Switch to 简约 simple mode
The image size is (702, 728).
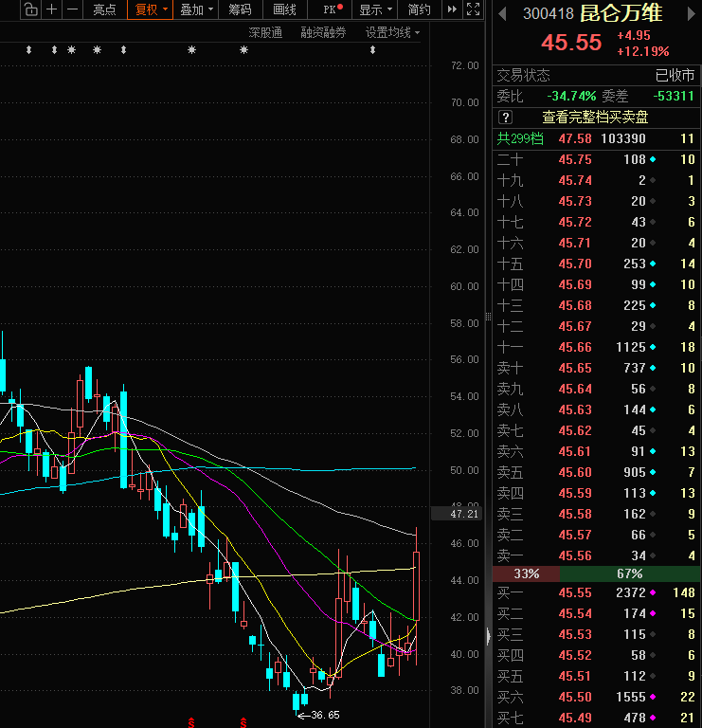(x=419, y=9)
